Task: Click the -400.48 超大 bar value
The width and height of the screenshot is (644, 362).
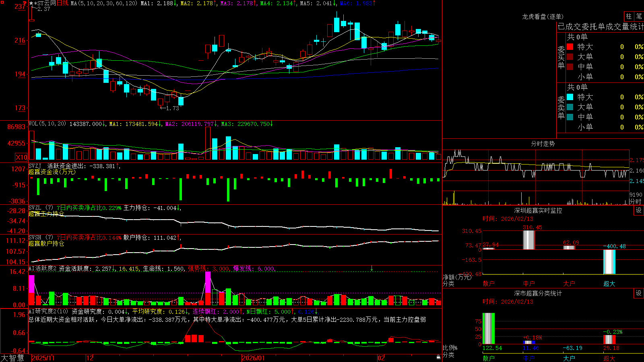Action: click(x=614, y=246)
